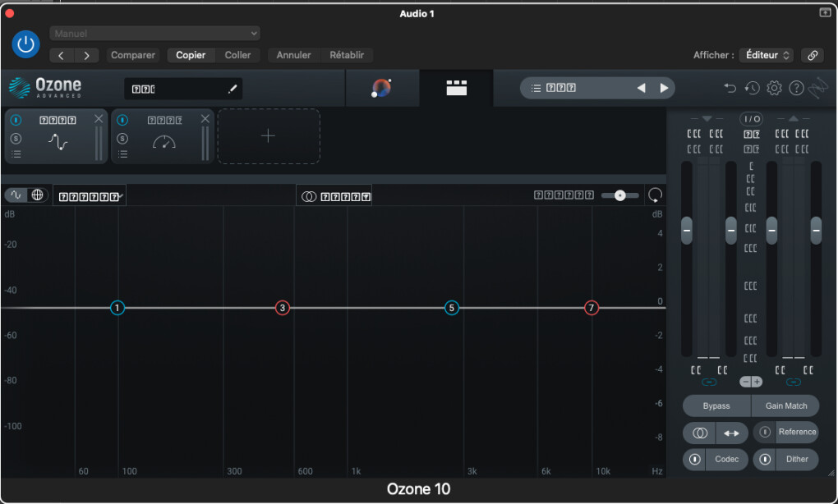The width and height of the screenshot is (838, 504).
Task: Open first EQ module preset list
Action: 16,154
